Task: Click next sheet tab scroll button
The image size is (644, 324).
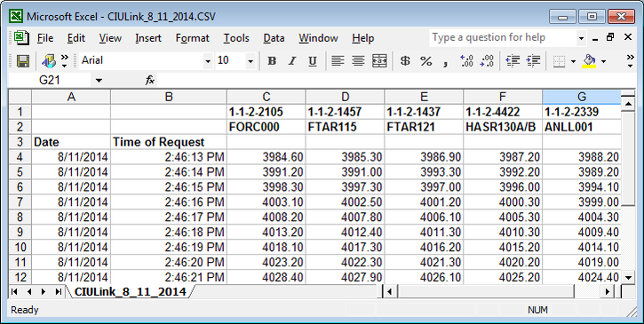Action: [x=44, y=291]
